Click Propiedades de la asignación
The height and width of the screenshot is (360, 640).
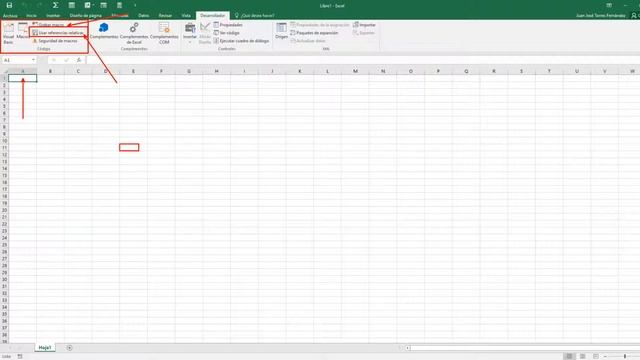click(x=320, y=25)
